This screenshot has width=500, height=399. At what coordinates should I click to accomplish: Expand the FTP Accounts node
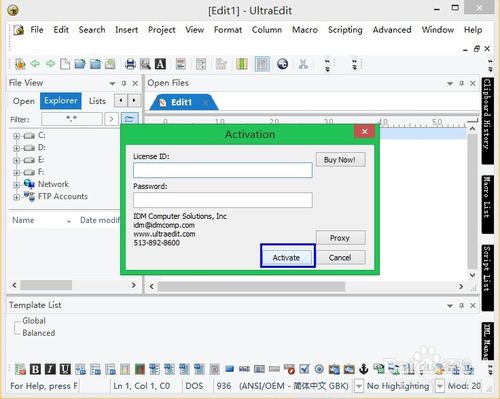pyautogui.click(x=16, y=197)
